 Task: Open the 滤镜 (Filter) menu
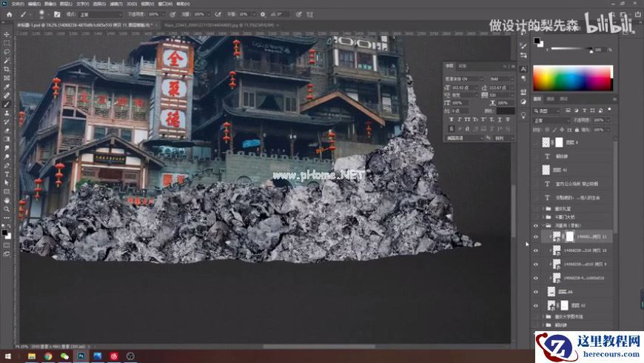[x=116, y=4]
